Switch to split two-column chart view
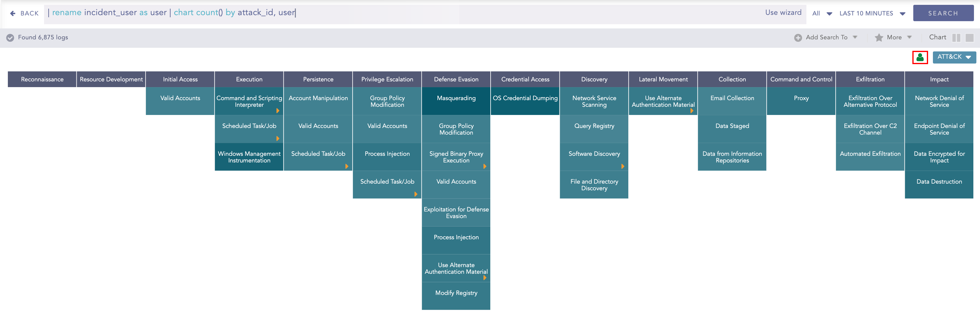Viewport: 980px width, 317px height. pyautogui.click(x=956, y=38)
